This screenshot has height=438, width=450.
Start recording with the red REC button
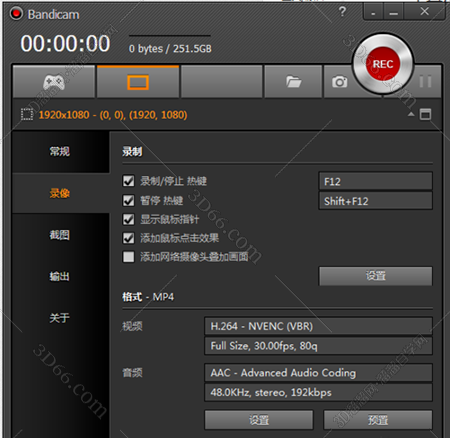383,64
